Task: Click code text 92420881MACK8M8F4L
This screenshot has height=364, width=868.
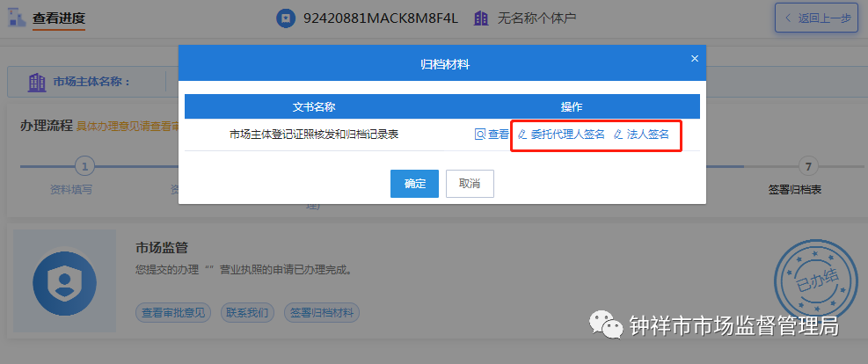Action: [x=381, y=18]
